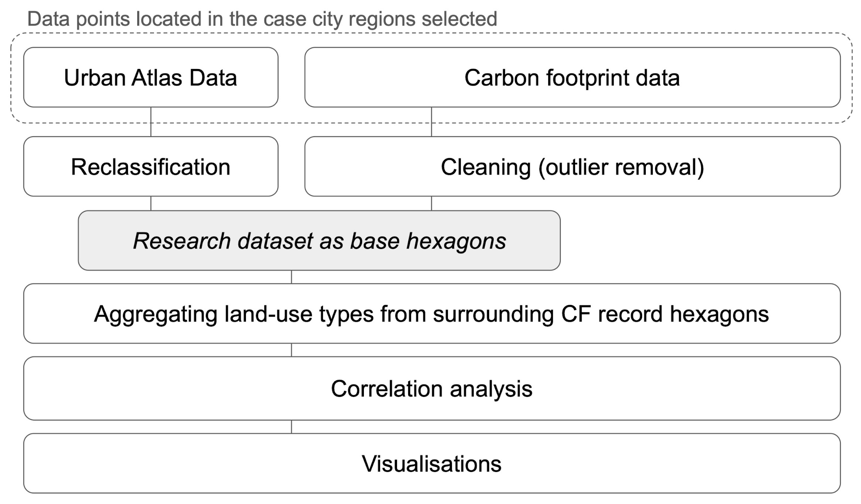Select the Visualisations box
This screenshot has width=861, height=504.
click(x=431, y=463)
